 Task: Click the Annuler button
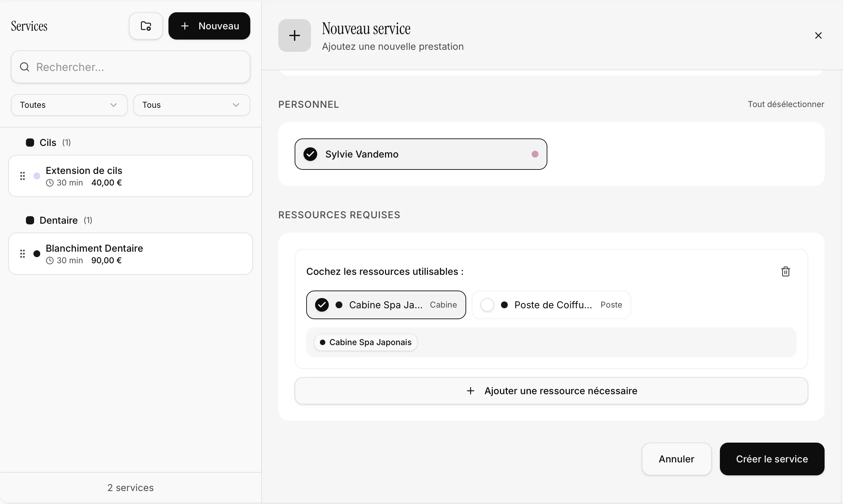point(676,459)
